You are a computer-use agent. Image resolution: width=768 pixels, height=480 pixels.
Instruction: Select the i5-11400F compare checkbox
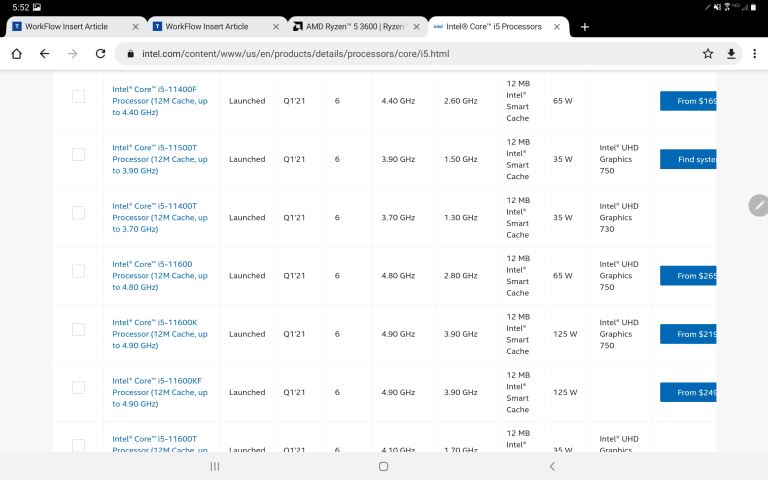click(78, 96)
